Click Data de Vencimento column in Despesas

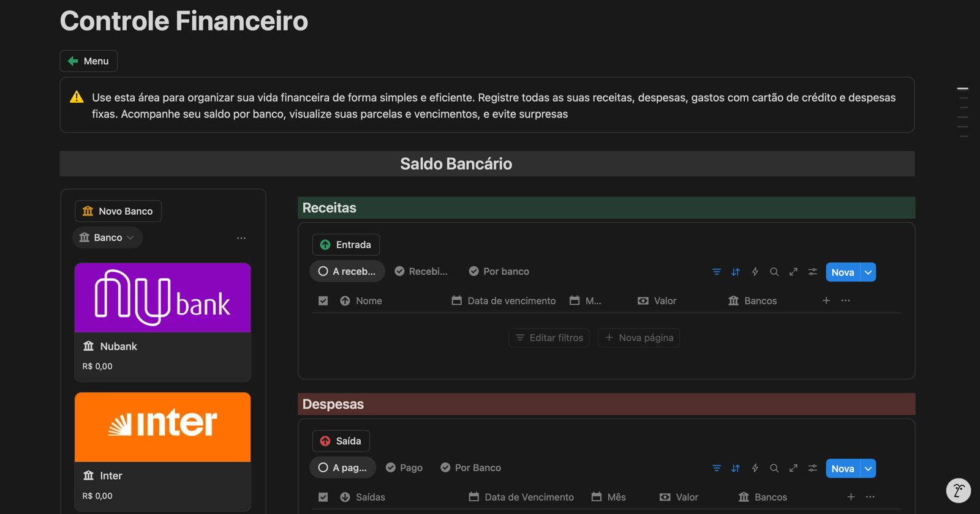click(521, 497)
